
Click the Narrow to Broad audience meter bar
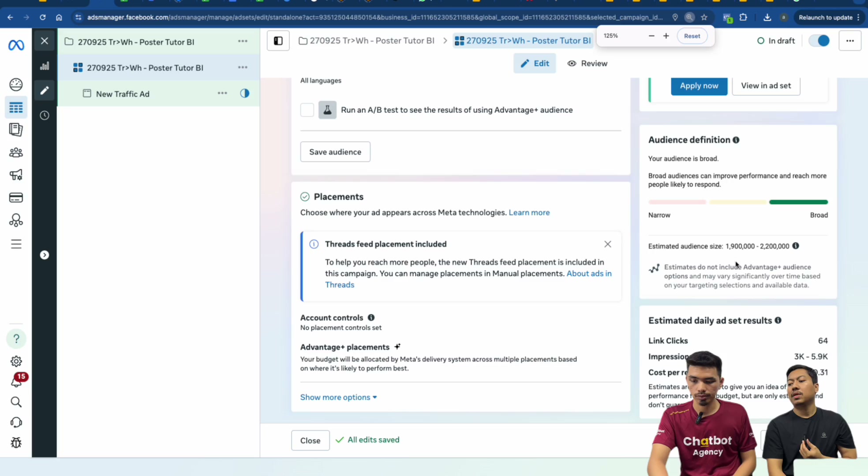[738, 202]
